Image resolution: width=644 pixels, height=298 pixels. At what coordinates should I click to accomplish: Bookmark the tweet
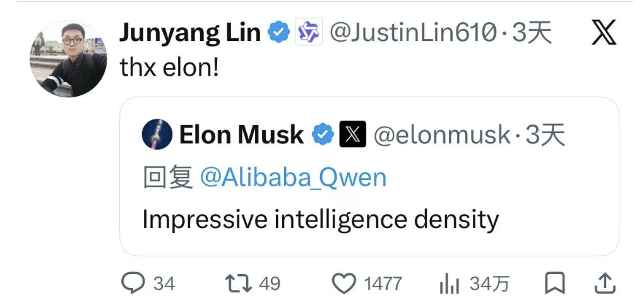[555, 283]
